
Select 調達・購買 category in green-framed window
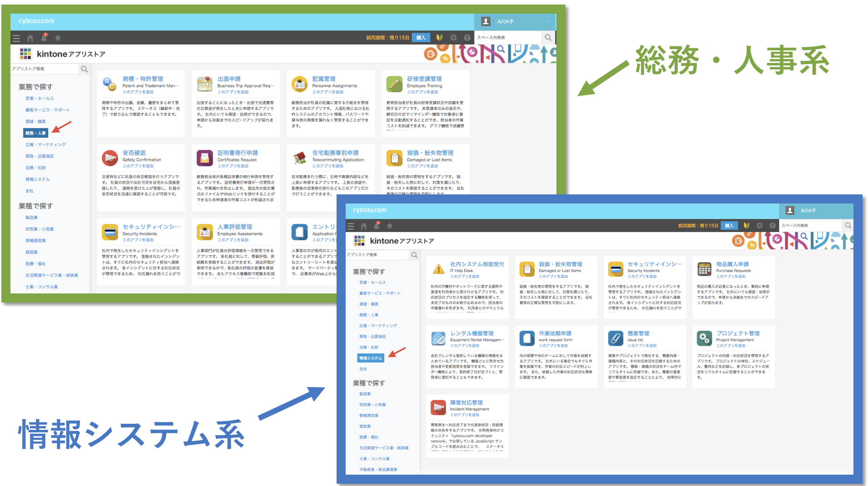(x=35, y=122)
